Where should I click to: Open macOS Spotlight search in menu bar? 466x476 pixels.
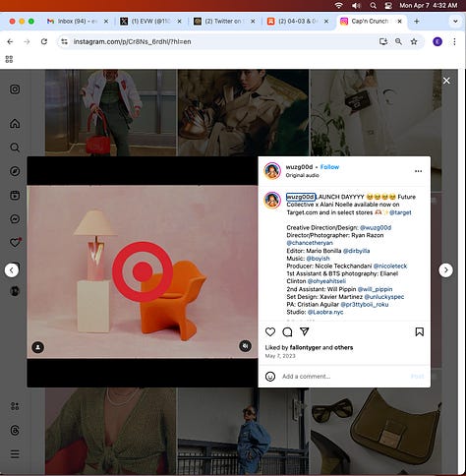click(373, 6)
